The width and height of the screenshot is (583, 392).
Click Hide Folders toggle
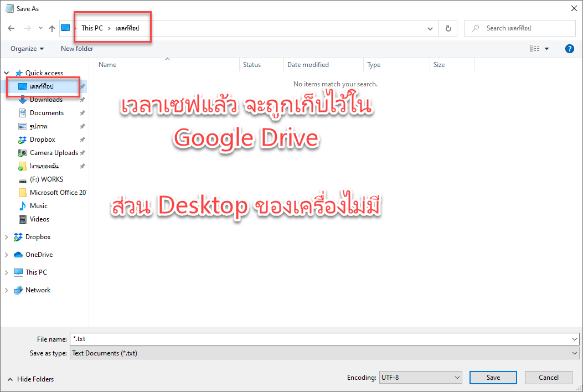31,379
